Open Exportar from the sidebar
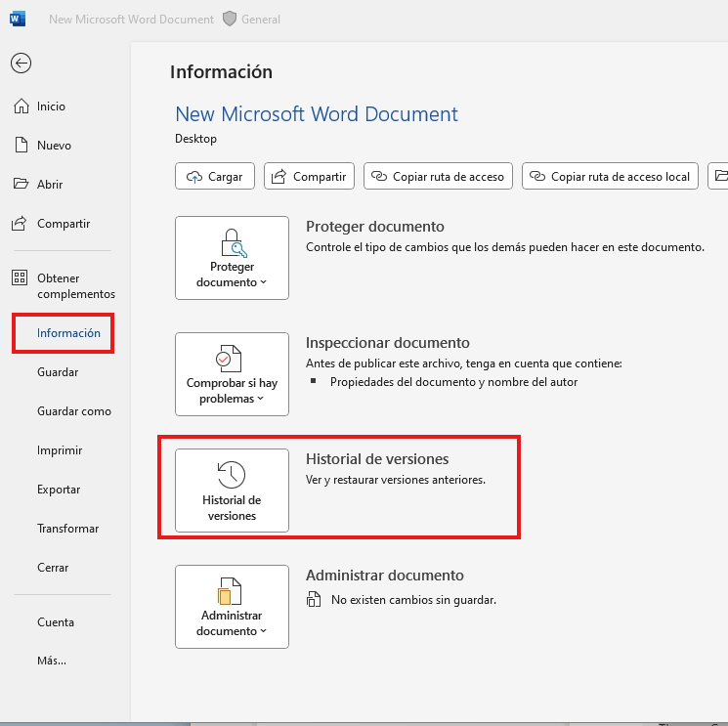The image size is (728, 726). click(x=59, y=490)
